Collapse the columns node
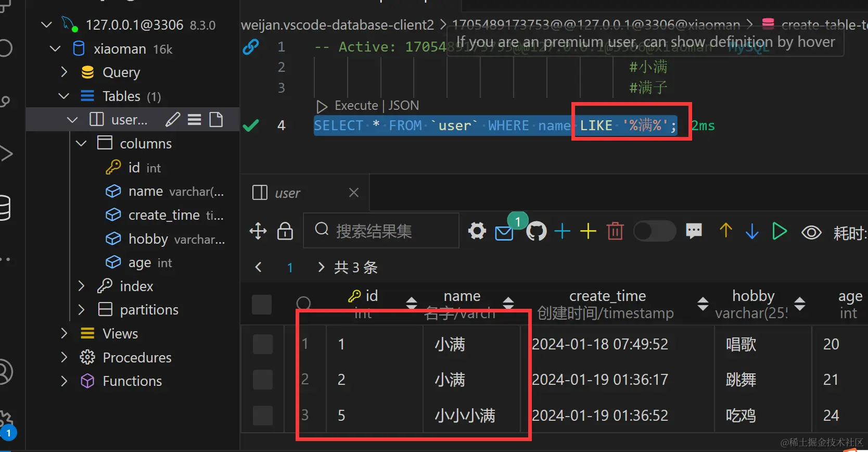Image resolution: width=868 pixels, height=452 pixels. pyautogui.click(x=81, y=143)
